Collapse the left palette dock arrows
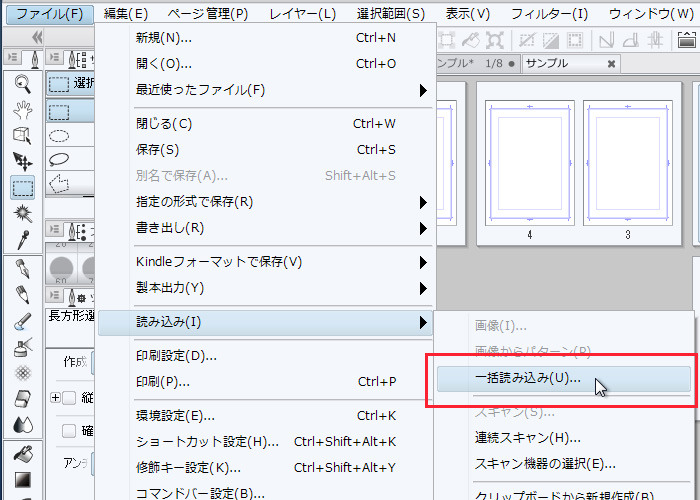Image resolution: width=700 pixels, height=500 pixels. click(37, 38)
